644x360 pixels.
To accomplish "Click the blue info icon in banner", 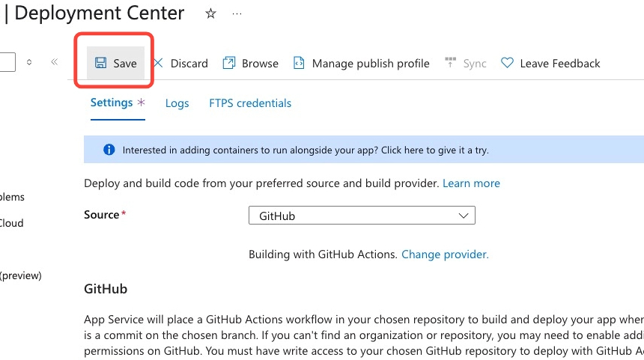I will pyautogui.click(x=109, y=150).
